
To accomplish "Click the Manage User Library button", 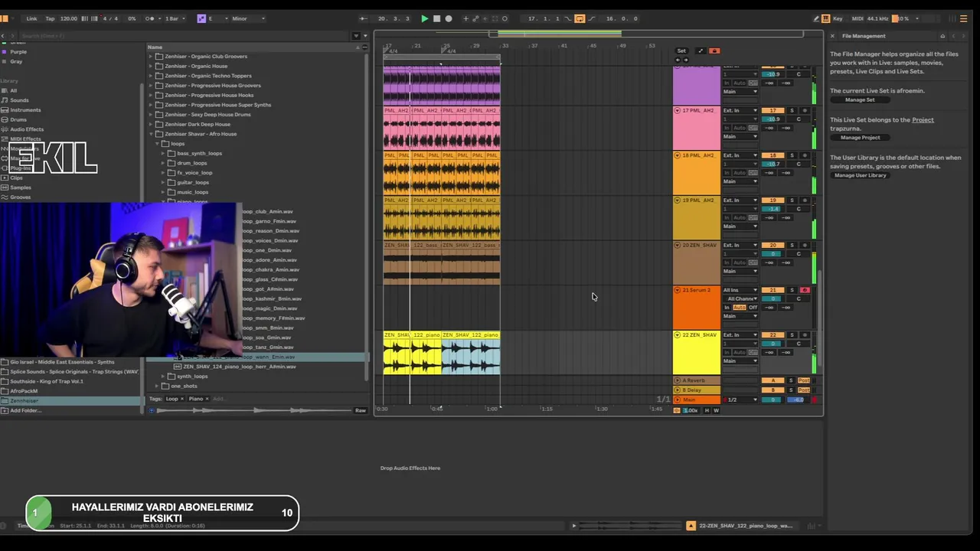I will (861, 175).
